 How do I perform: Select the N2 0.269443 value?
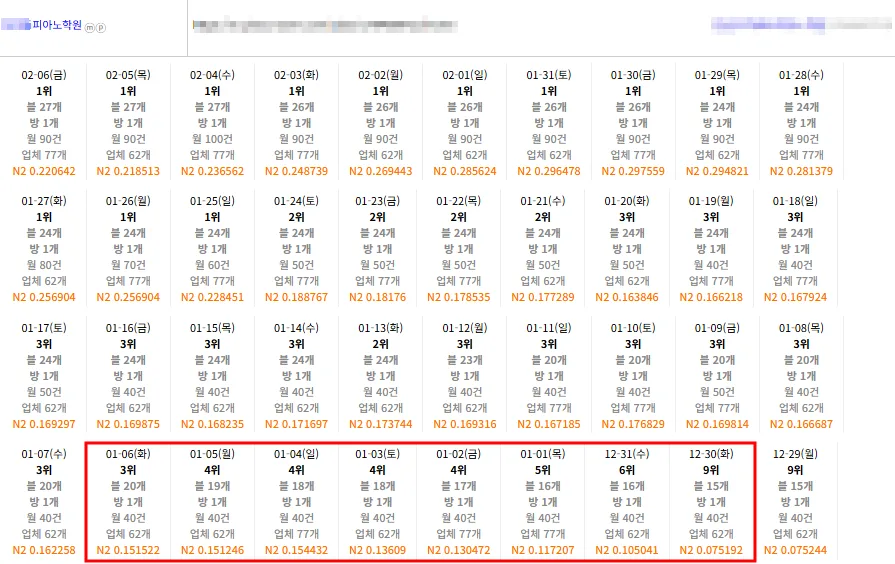click(x=381, y=171)
